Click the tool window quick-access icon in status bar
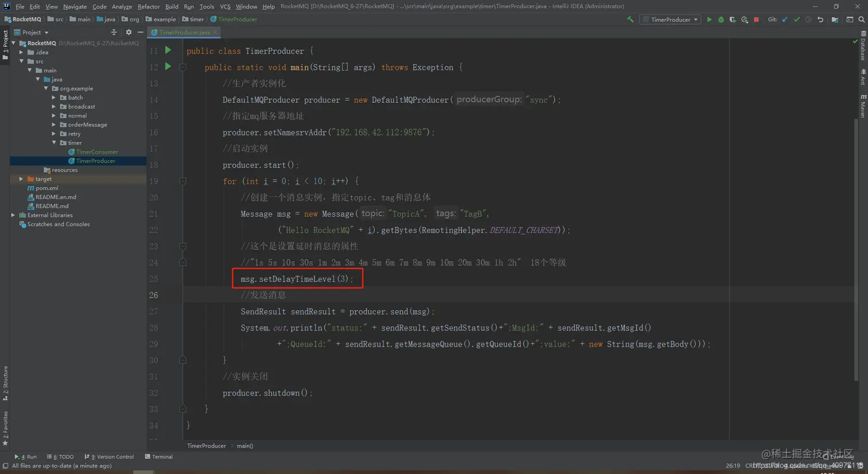Image resolution: width=868 pixels, height=474 pixels. tap(5, 466)
